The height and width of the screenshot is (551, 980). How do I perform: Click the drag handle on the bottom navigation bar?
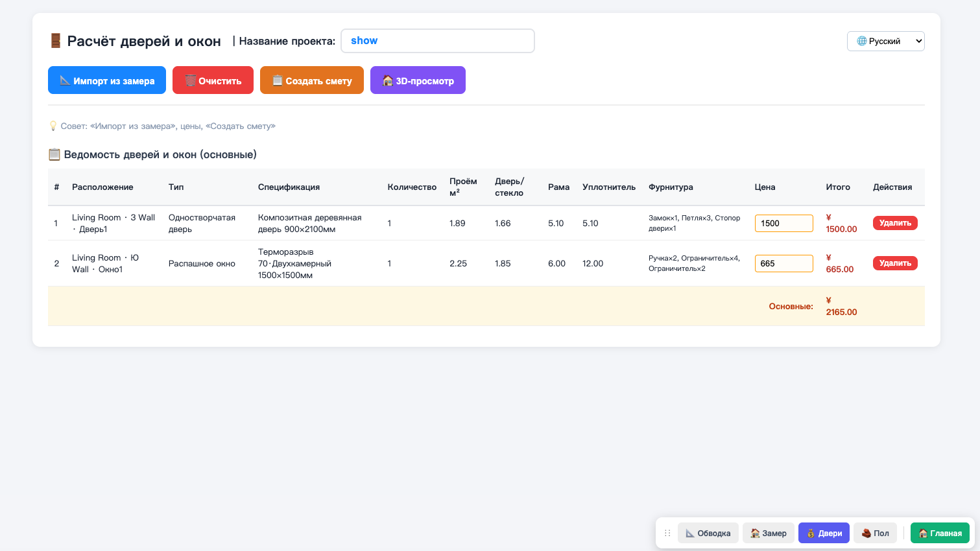coord(667,533)
